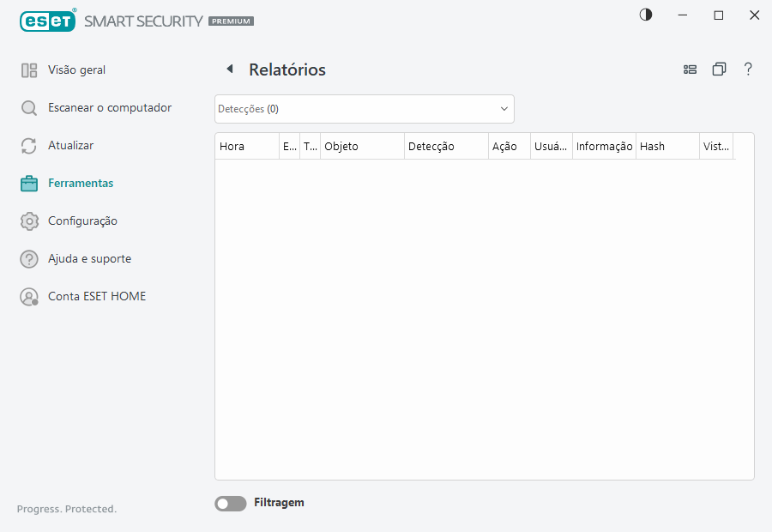The height and width of the screenshot is (532, 772).
Task: Click the Configuração gear icon
Action: click(29, 221)
